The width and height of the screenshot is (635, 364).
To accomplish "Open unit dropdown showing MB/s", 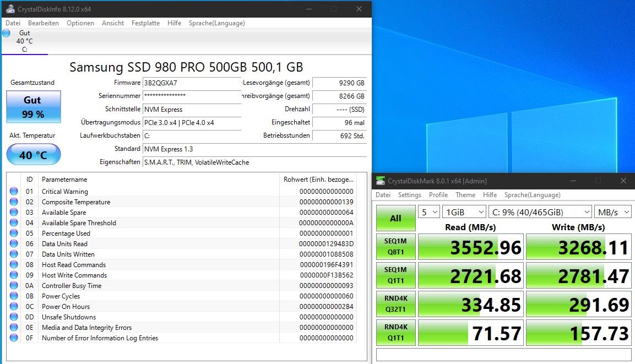I will click(x=613, y=212).
